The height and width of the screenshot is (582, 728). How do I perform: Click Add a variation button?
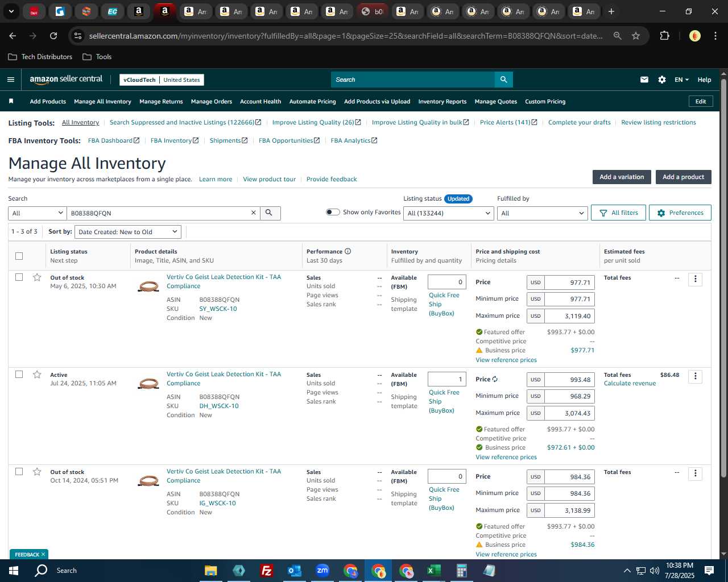point(622,177)
